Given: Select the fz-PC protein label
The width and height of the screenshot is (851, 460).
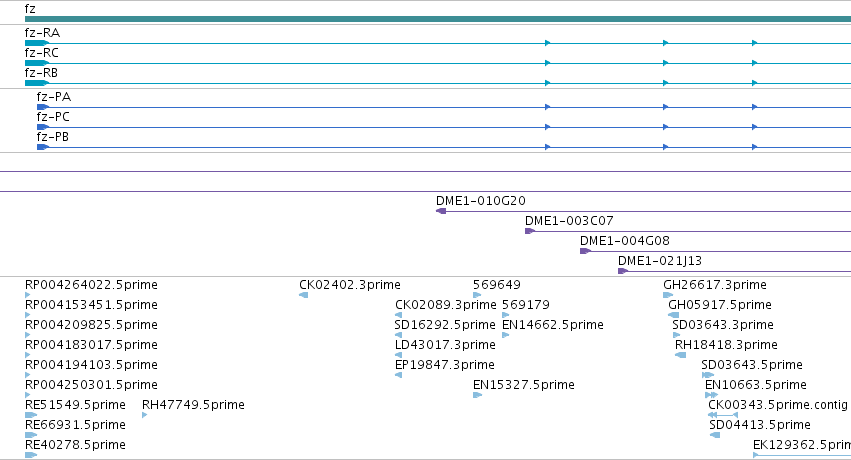Looking at the screenshot, I should (53, 117).
